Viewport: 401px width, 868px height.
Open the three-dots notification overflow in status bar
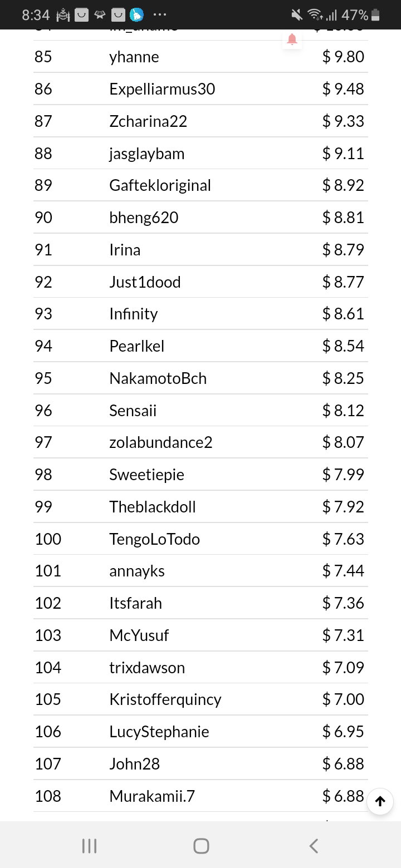coord(159,15)
